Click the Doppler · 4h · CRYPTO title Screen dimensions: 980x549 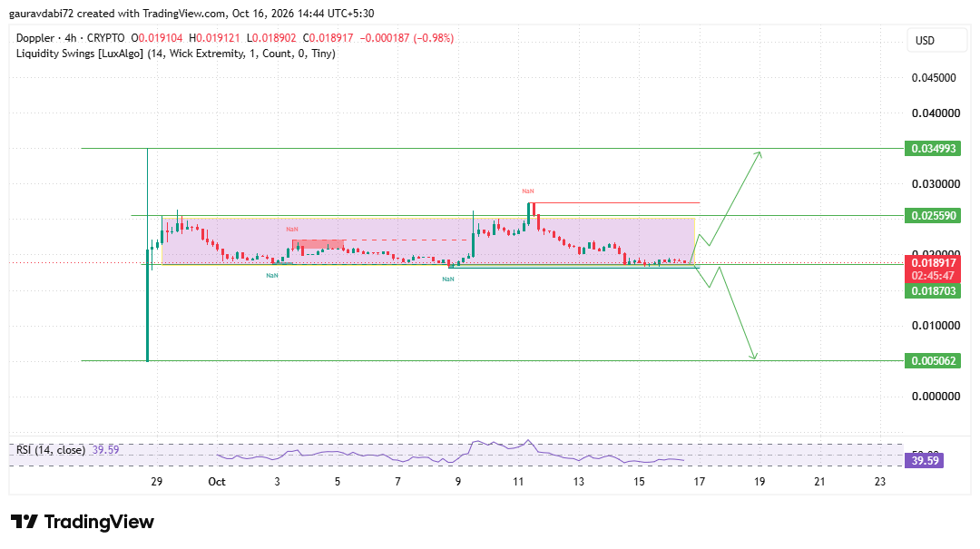(x=70, y=38)
